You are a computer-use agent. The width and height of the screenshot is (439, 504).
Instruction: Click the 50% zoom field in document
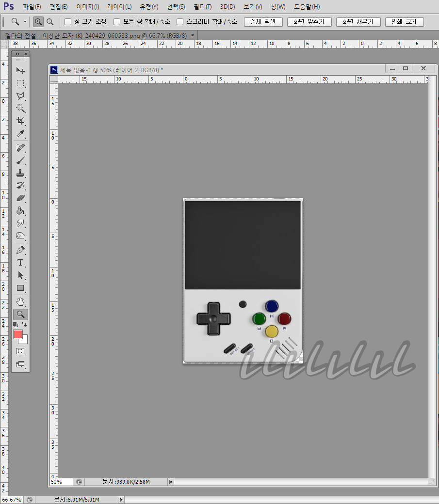click(x=61, y=482)
